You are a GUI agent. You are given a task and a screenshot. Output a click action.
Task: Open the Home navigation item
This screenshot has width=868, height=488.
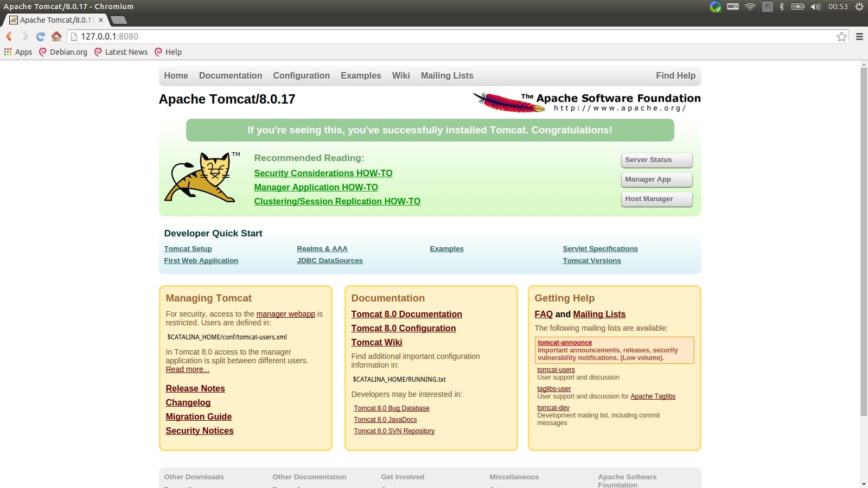click(176, 76)
